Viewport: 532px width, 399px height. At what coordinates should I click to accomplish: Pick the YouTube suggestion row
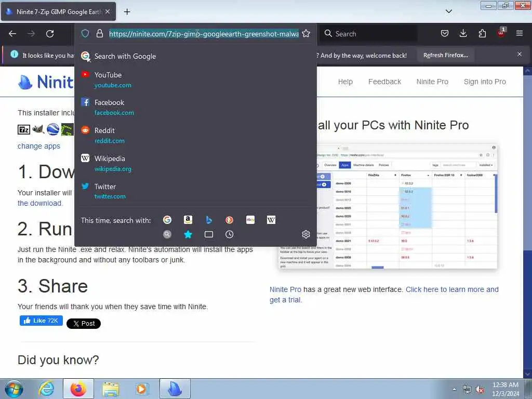[x=195, y=79]
